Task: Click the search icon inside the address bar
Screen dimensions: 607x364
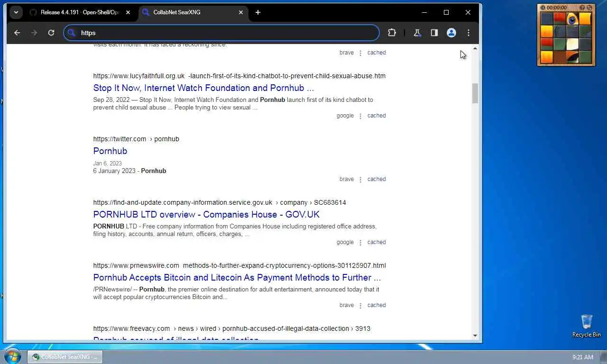Action: (x=72, y=33)
